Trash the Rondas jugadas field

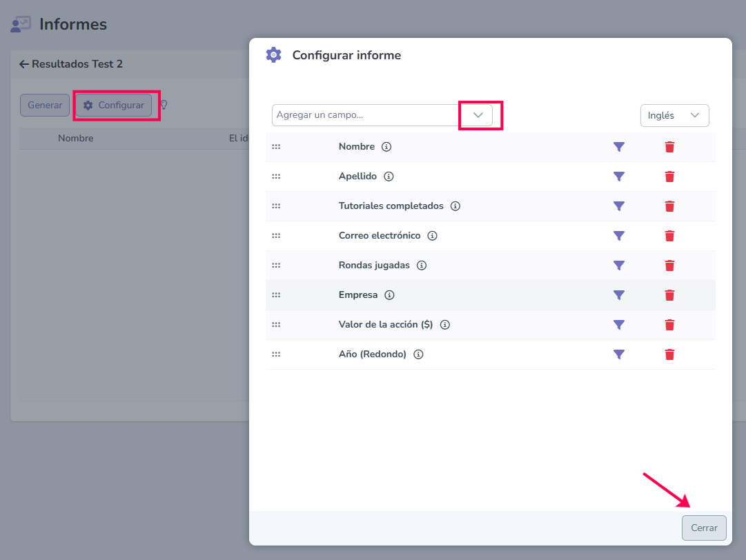pos(669,266)
